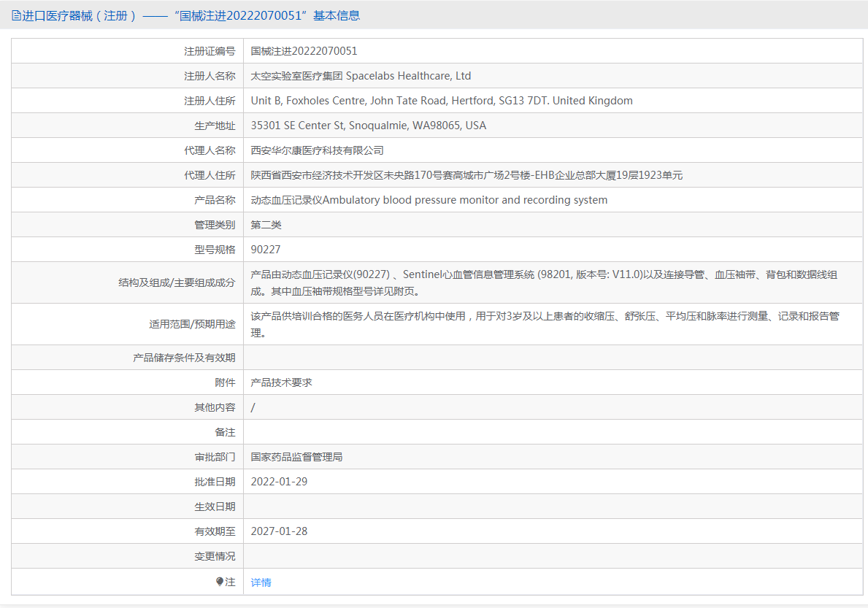
Task: Click the registrant name Spacelabs Healthcare, Ltd
Action: tap(361, 76)
